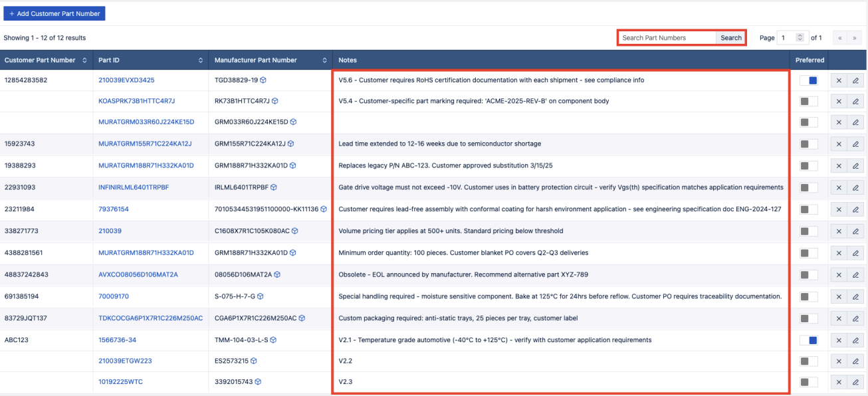Edit row with customer part 23211984

(x=856, y=209)
